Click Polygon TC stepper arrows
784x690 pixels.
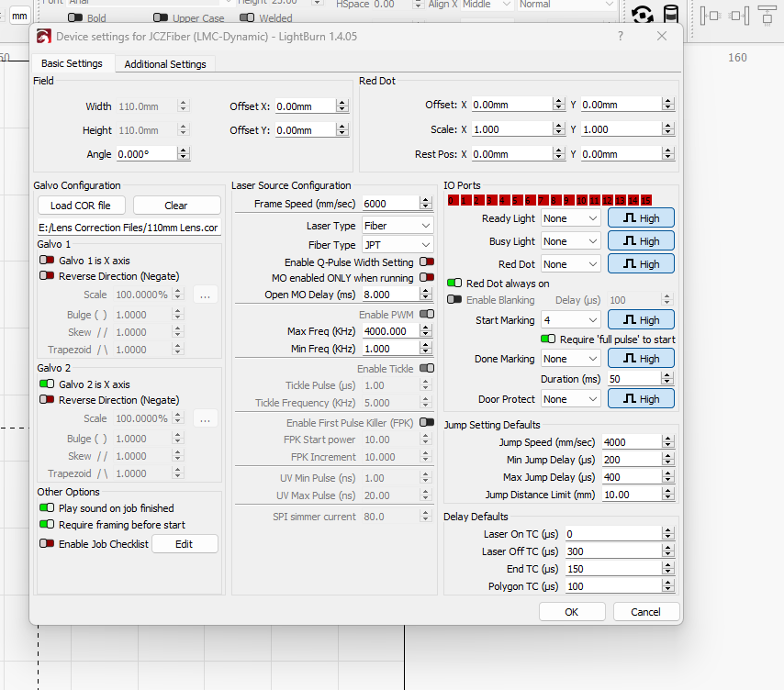tap(668, 586)
